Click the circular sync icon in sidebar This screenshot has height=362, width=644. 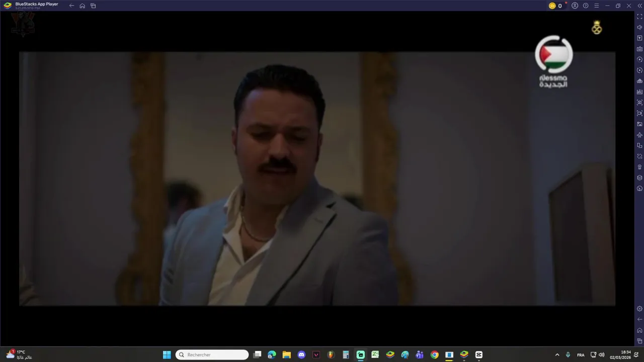639,70
